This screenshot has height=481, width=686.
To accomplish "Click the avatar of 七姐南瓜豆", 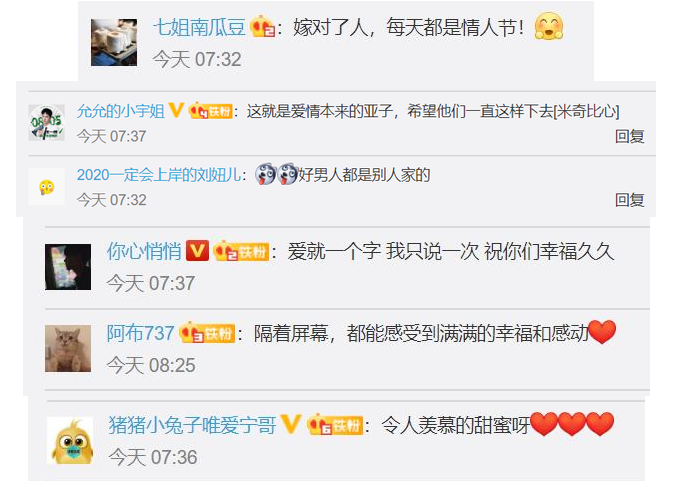I will [114, 42].
